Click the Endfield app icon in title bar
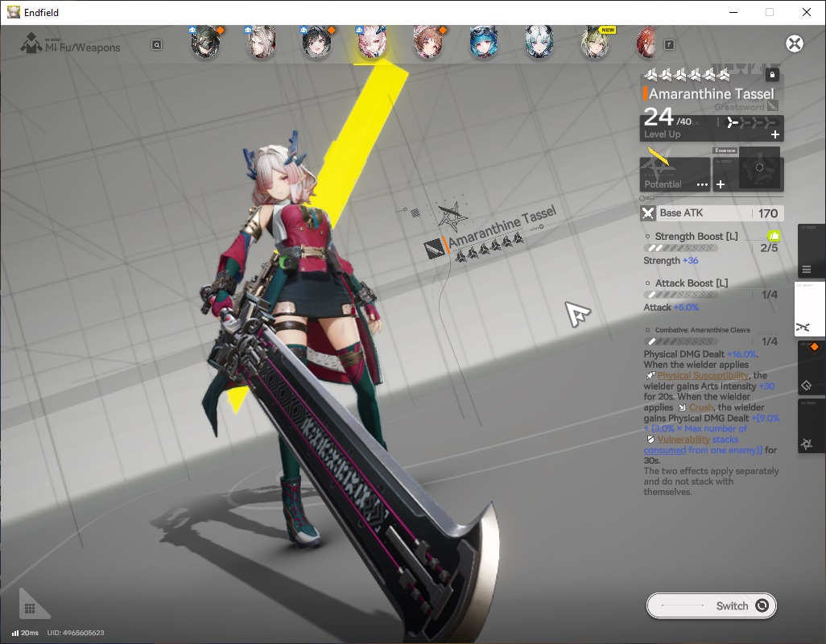826x644 pixels. click(x=13, y=12)
